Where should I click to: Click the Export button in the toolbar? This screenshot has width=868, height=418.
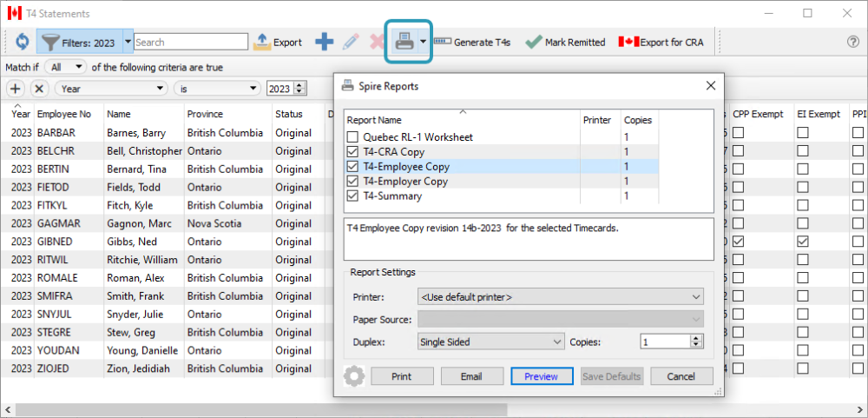coord(278,42)
